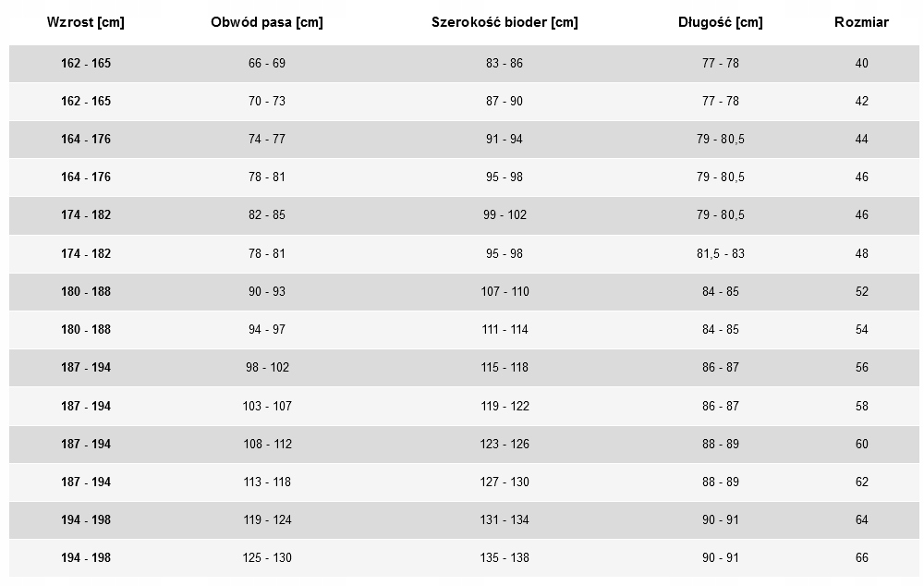Viewport: 924px width, 586px height.
Task: Click waist value 113 - 118
Action: (267, 482)
